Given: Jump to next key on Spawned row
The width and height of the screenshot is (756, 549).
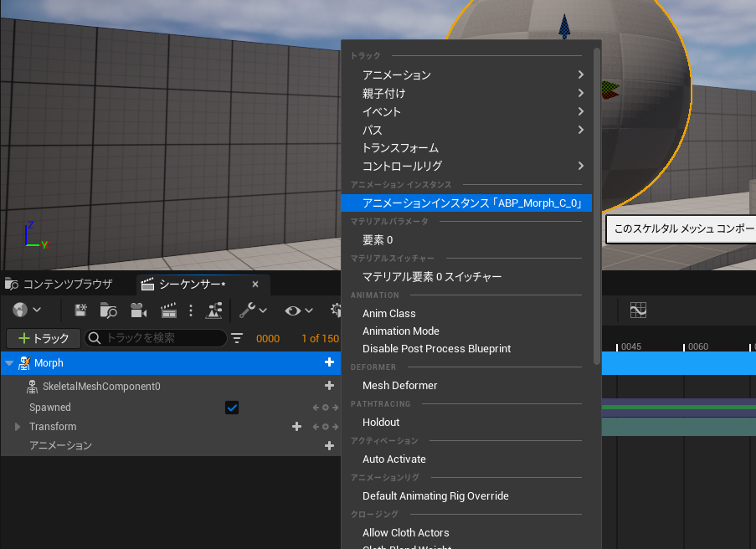Looking at the screenshot, I should click(x=335, y=408).
